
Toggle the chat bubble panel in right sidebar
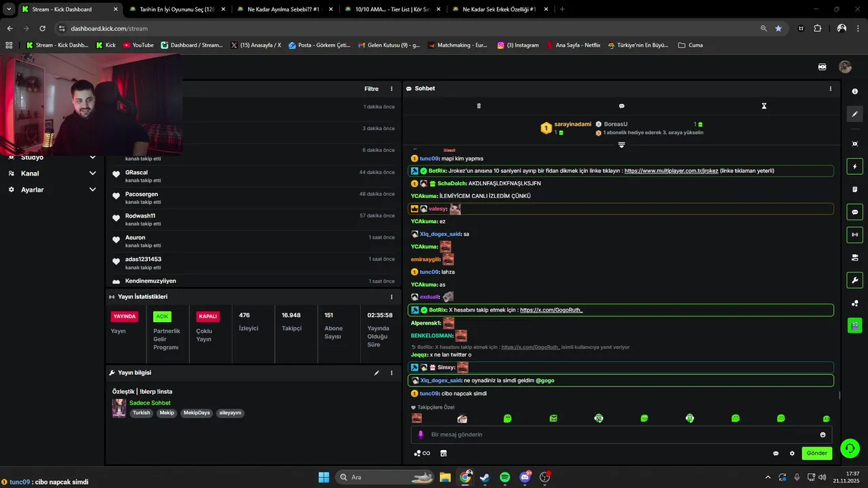(854, 212)
